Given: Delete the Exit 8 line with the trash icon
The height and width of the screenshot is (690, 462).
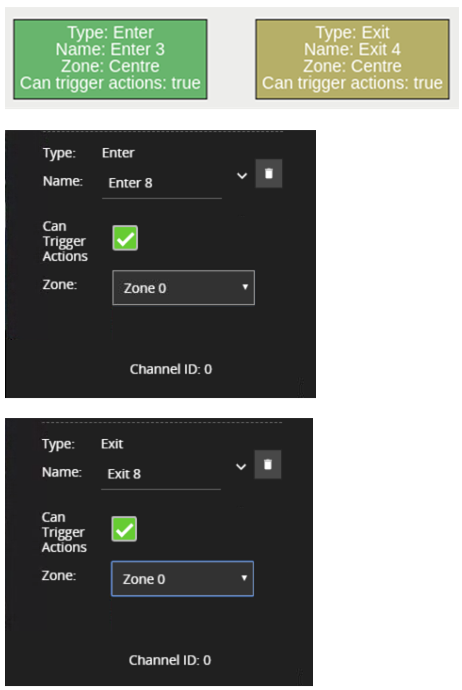Looking at the screenshot, I should pyautogui.click(x=268, y=464).
